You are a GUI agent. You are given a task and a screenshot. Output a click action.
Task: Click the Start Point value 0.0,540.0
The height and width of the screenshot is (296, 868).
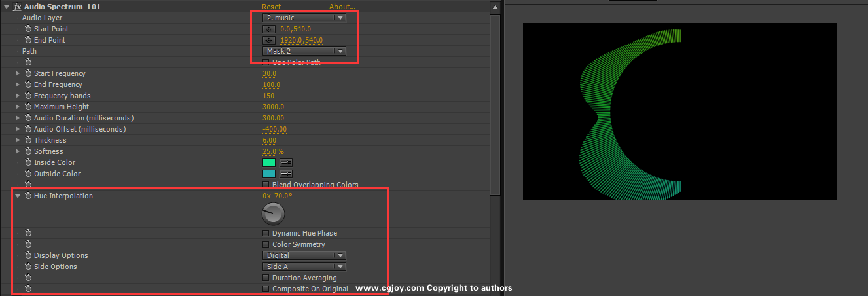click(295, 29)
